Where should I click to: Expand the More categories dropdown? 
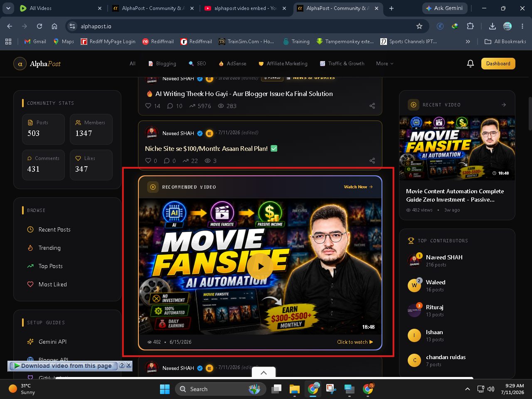tap(384, 64)
